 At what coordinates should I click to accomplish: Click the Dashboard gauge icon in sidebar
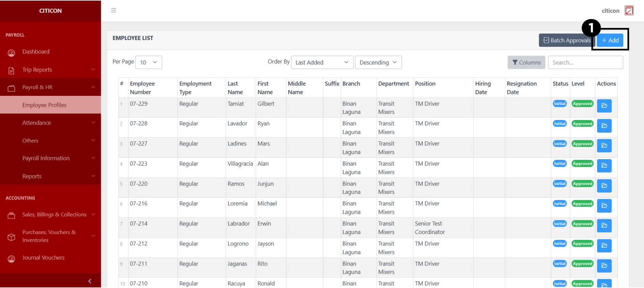coord(12,52)
